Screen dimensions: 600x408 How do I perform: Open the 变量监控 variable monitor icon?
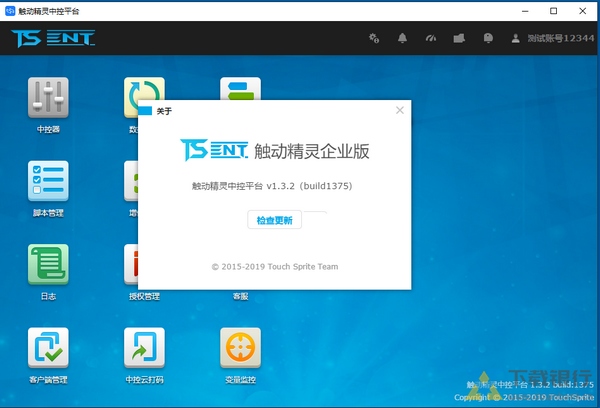(240, 348)
